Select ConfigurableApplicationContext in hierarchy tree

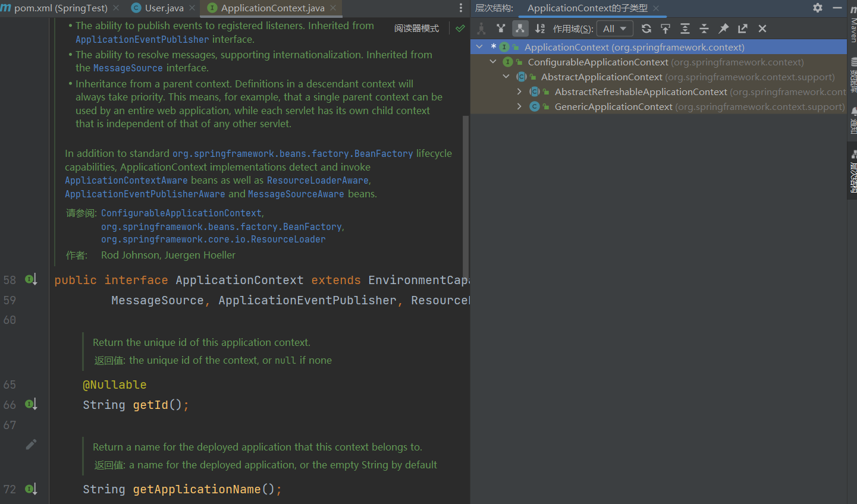(x=658, y=62)
